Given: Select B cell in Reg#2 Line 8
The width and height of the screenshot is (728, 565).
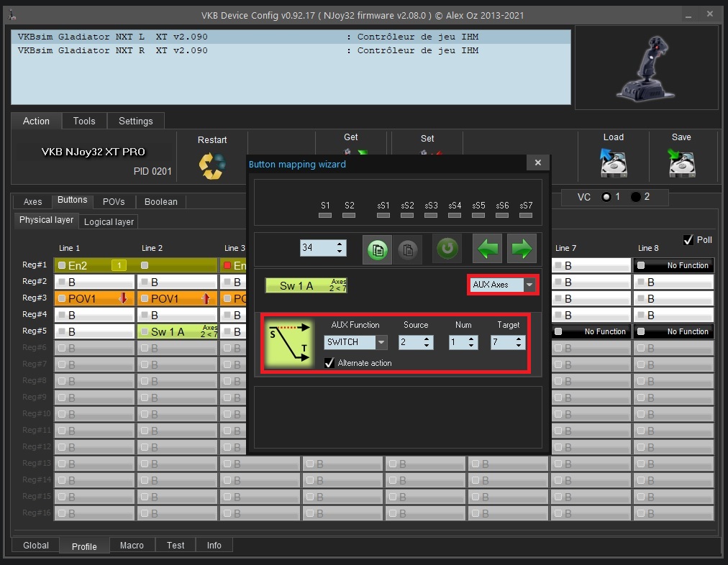Looking at the screenshot, I should coord(673,282).
